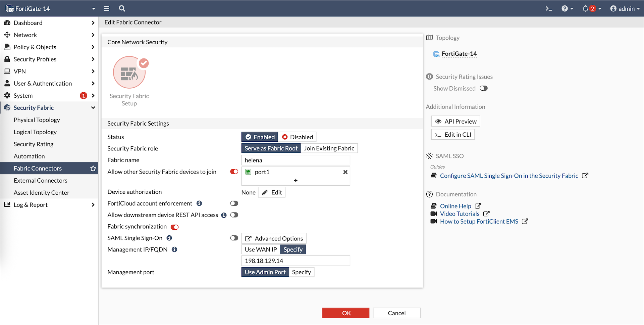The width and height of the screenshot is (644, 325).
Task: Open the help dropdown menu
Action: 567,9
